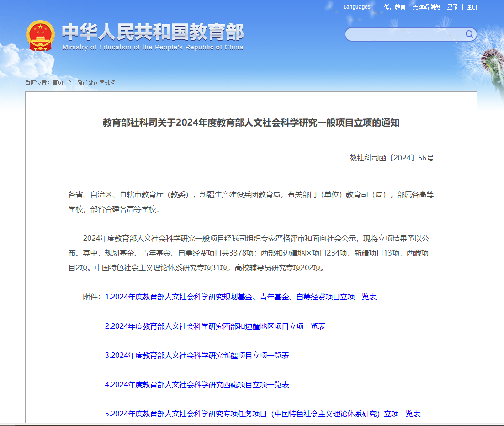This screenshot has height=426, width=504.
Task: Open attachment 1 规划基金、青年基金、自筹经费项目 list
Action: 241,297
